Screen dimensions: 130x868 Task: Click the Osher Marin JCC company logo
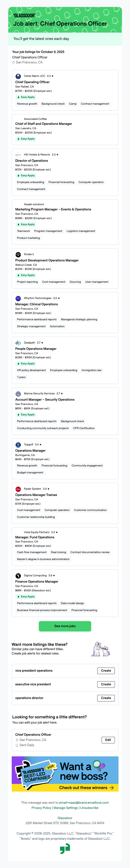tap(18, 76)
